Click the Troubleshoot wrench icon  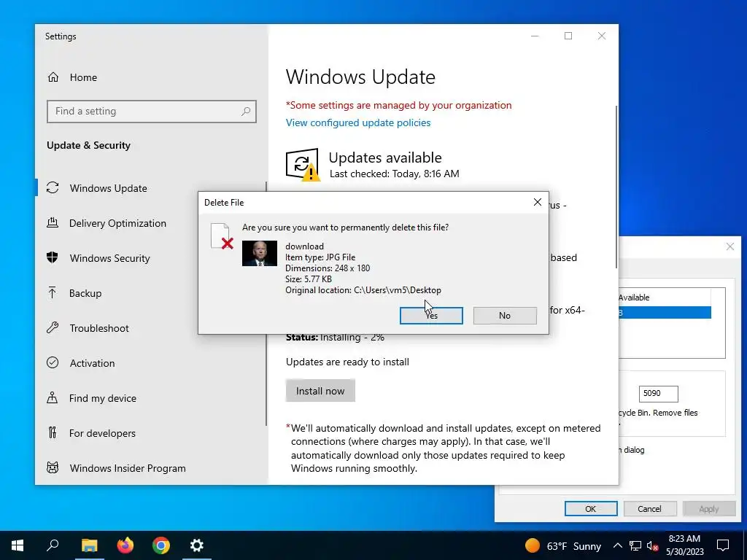[x=53, y=327]
